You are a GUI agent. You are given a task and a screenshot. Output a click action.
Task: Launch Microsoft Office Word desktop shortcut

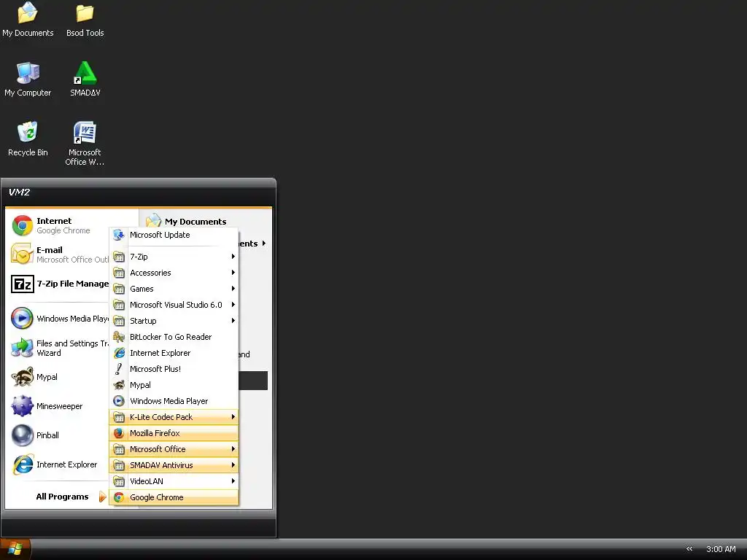pos(85,144)
